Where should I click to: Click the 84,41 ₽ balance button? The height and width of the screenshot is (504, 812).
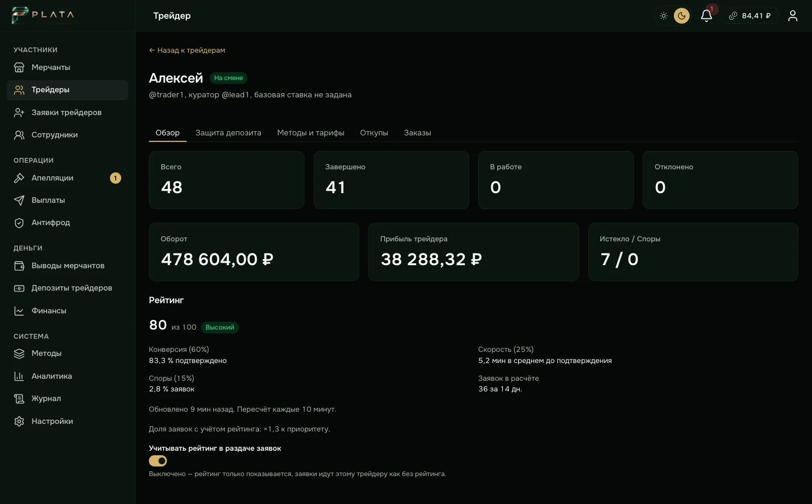[750, 16]
